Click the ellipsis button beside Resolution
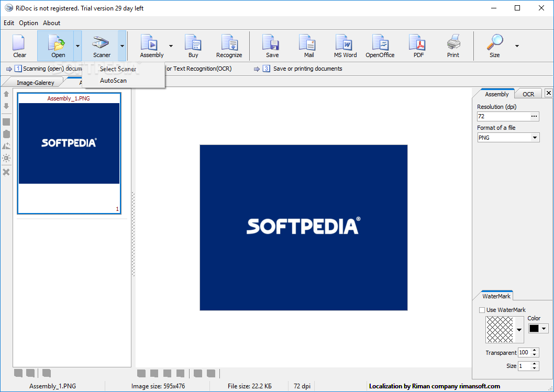 534,116
